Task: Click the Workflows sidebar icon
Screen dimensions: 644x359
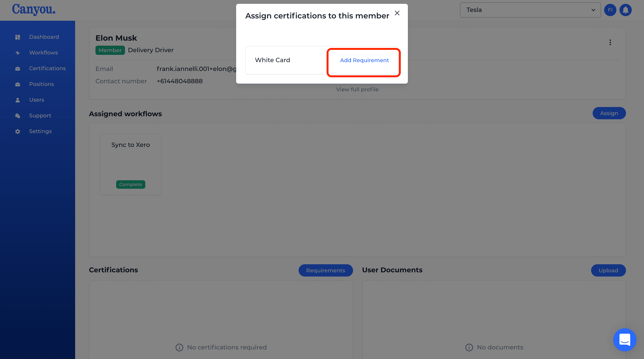Action: tap(18, 53)
